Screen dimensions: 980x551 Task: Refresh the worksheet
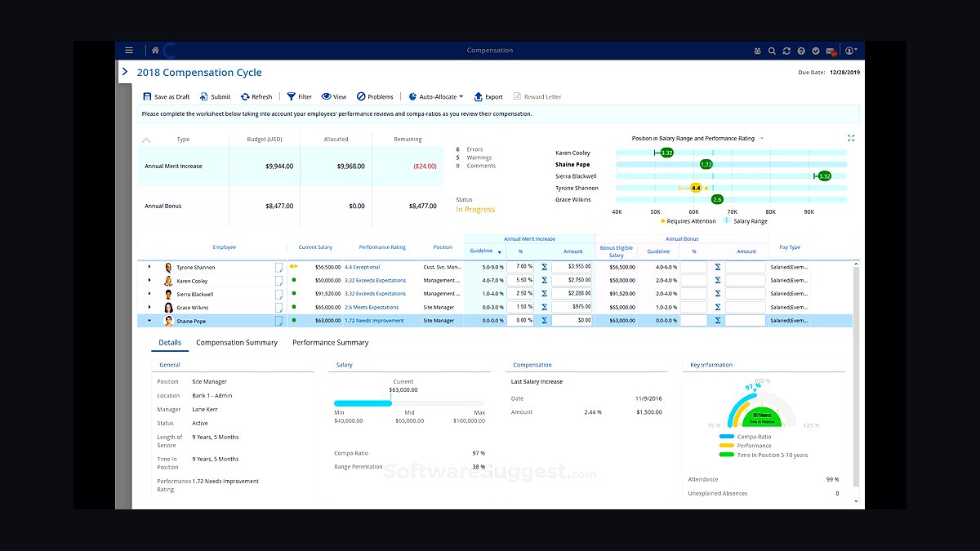click(256, 96)
